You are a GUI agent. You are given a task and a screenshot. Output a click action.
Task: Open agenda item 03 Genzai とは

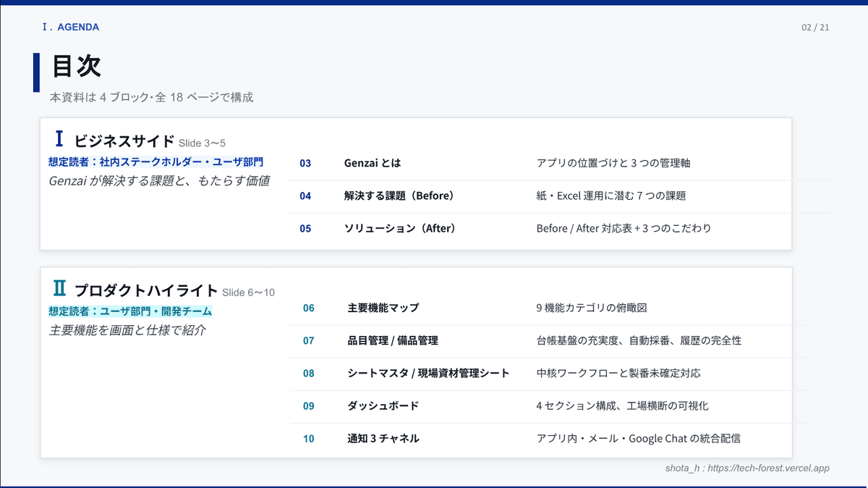click(372, 163)
